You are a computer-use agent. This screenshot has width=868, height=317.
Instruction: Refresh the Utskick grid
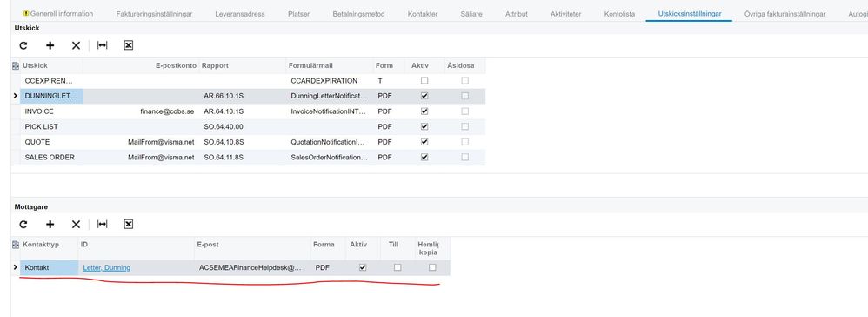point(23,45)
